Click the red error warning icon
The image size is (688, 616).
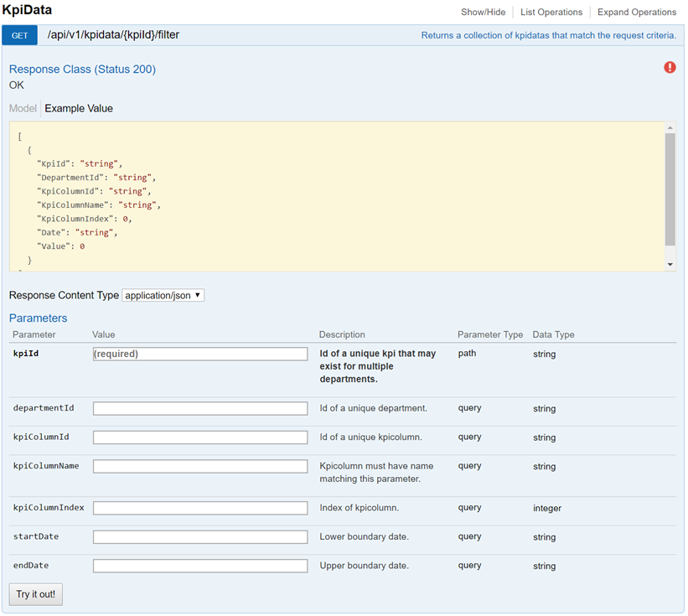coord(670,68)
